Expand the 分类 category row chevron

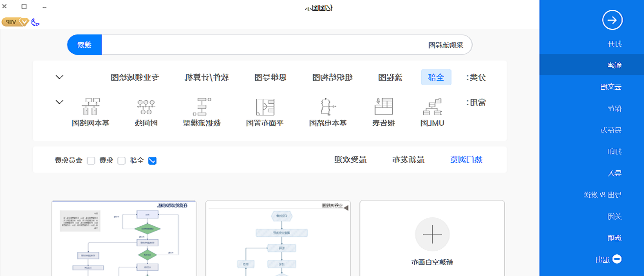click(59, 77)
